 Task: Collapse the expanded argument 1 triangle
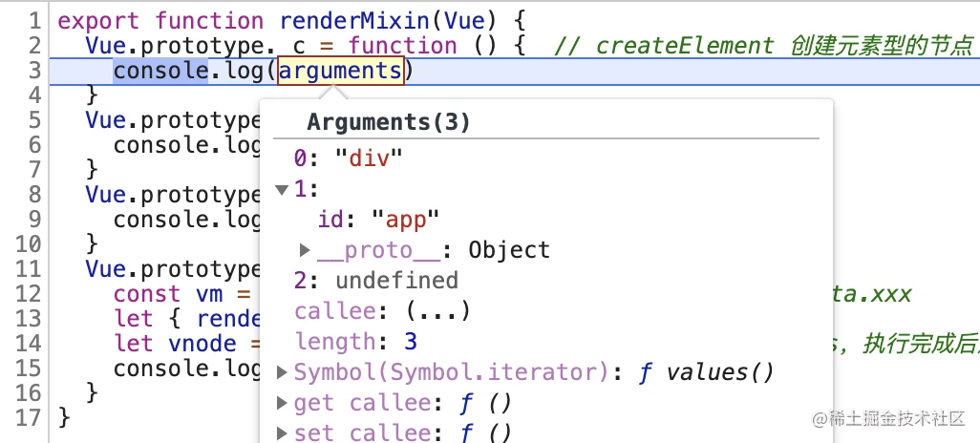click(x=282, y=190)
